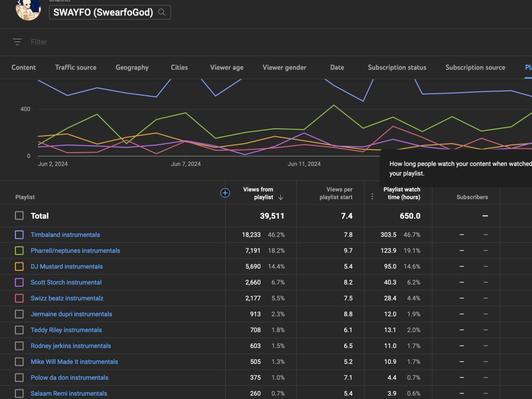Switch to the Subscription source tab

tap(475, 67)
